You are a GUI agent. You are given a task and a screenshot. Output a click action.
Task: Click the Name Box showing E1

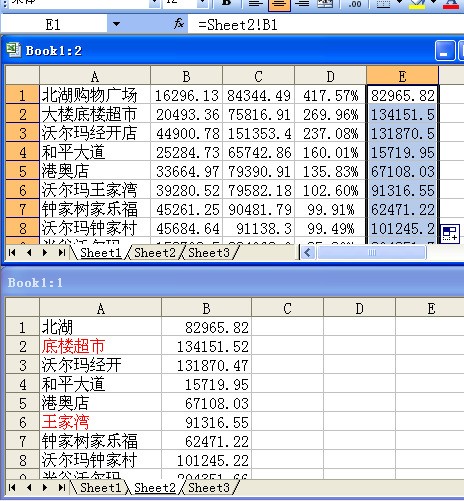53,24
